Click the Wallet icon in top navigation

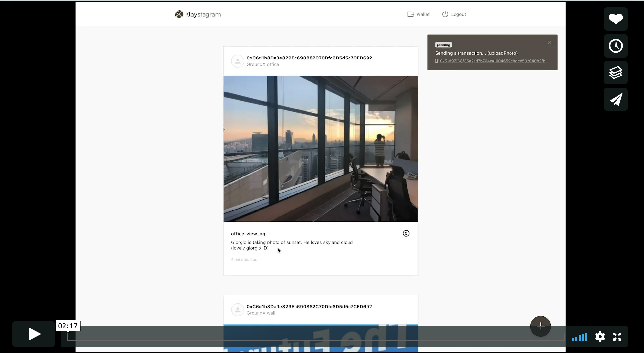[x=410, y=14]
